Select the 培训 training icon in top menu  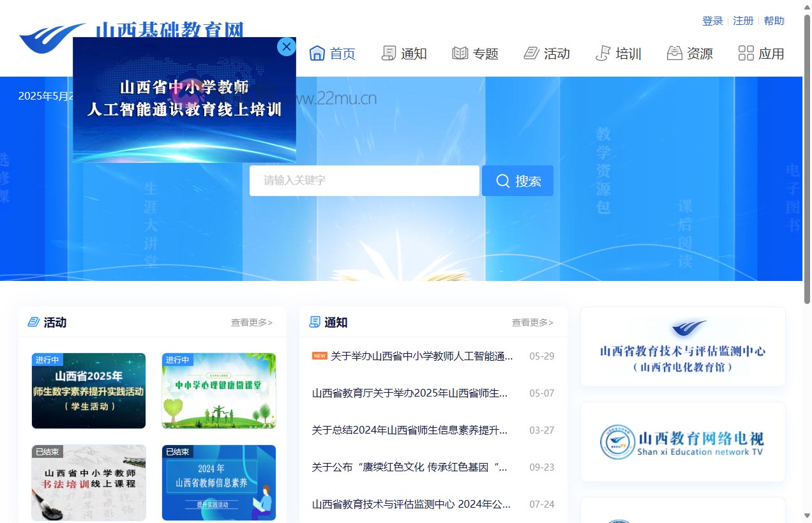603,54
